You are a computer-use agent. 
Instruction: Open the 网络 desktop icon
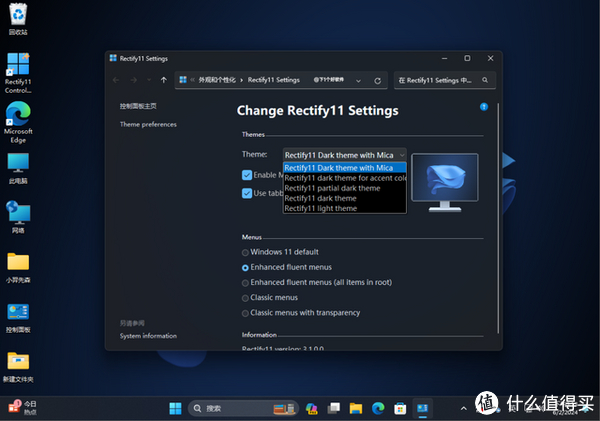(18, 217)
